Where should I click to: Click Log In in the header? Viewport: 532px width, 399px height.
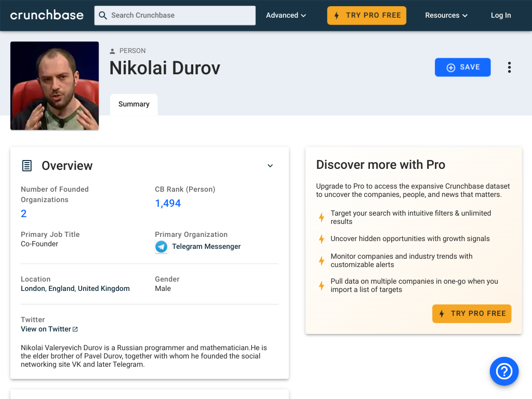[x=501, y=15]
